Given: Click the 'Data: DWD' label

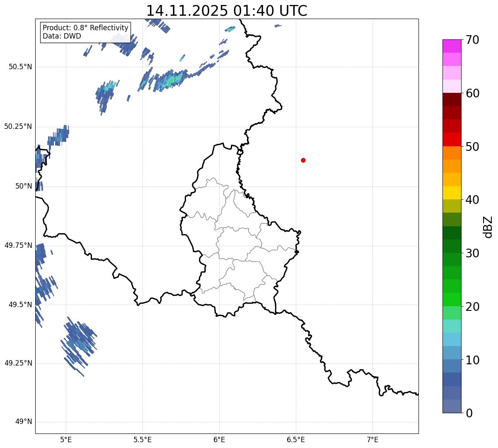Looking at the screenshot, I should tap(62, 36).
